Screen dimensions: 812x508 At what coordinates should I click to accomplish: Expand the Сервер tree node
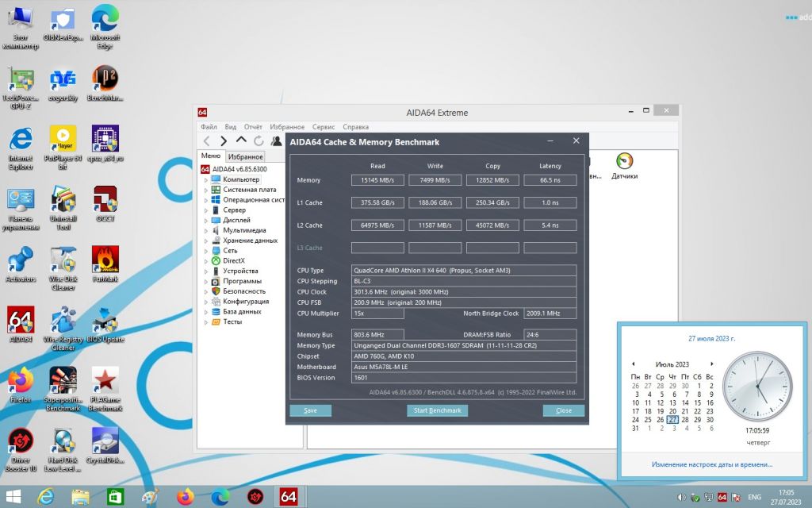tap(205, 210)
